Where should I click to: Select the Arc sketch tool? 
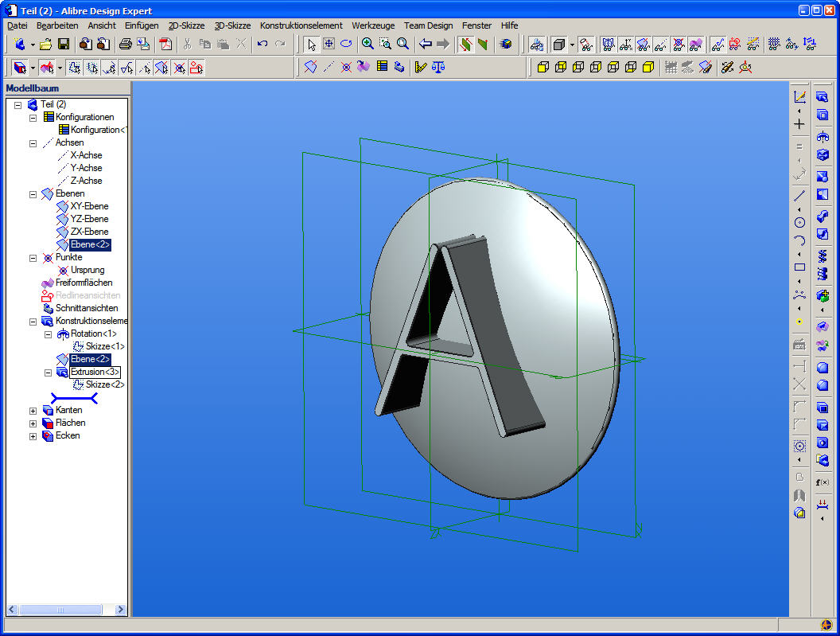click(x=799, y=240)
